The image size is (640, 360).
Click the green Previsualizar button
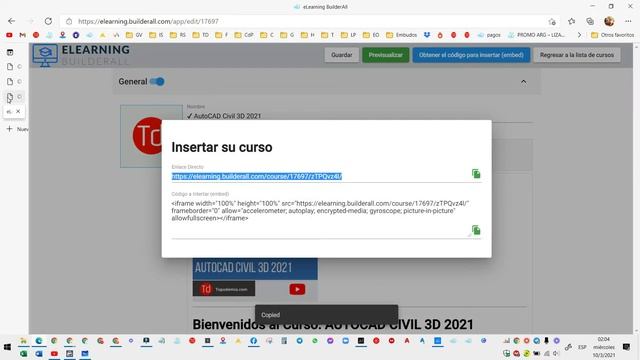click(x=385, y=55)
